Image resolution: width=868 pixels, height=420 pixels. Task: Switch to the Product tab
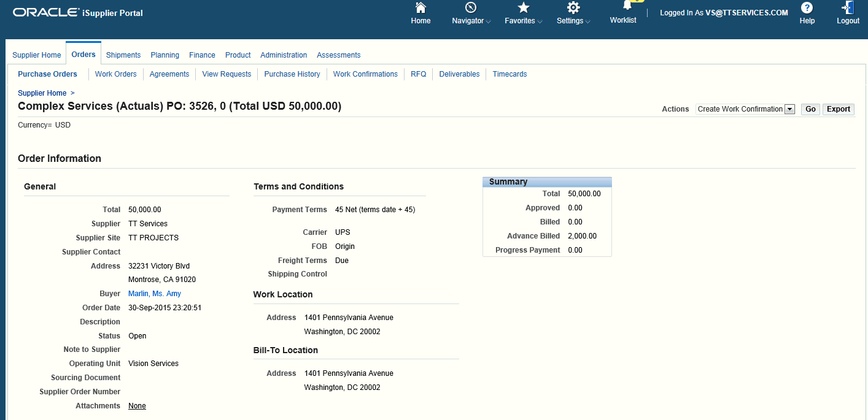pyautogui.click(x=238, y=55)
